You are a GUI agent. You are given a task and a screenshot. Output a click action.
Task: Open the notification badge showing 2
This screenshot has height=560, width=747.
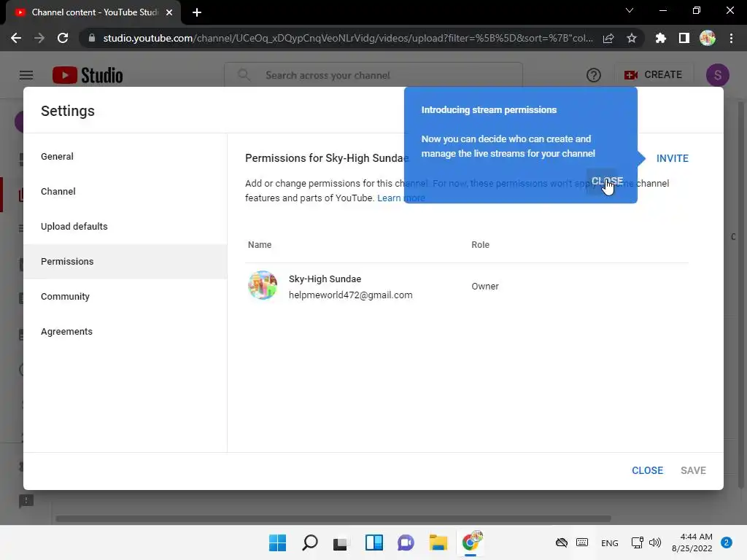(x=727, y=542)
